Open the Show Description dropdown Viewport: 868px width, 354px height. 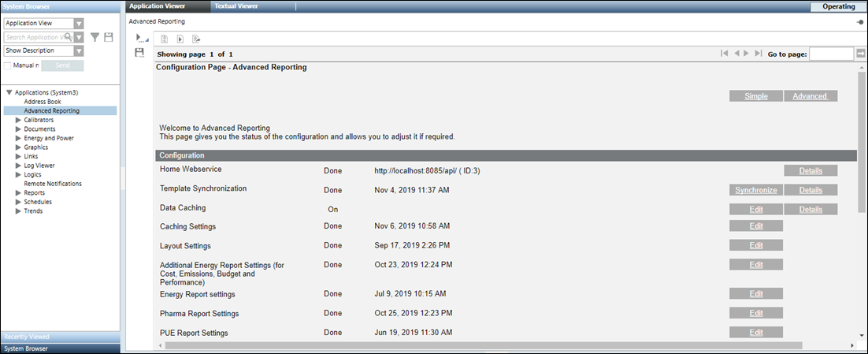click(x=79, y=51)
